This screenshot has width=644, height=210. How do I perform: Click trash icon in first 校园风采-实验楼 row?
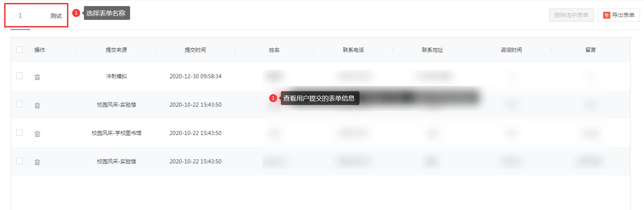pos(37,105)
